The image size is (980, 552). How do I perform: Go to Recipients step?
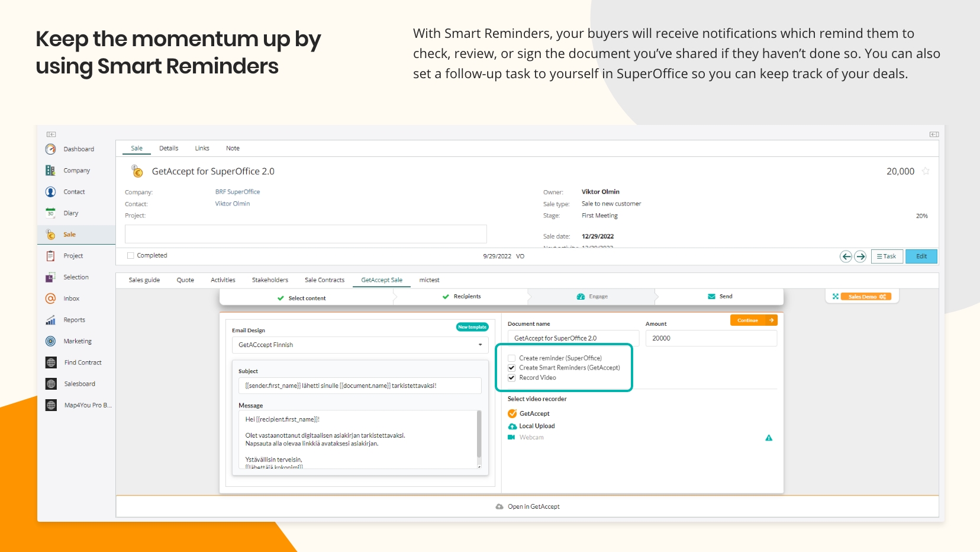462,296
